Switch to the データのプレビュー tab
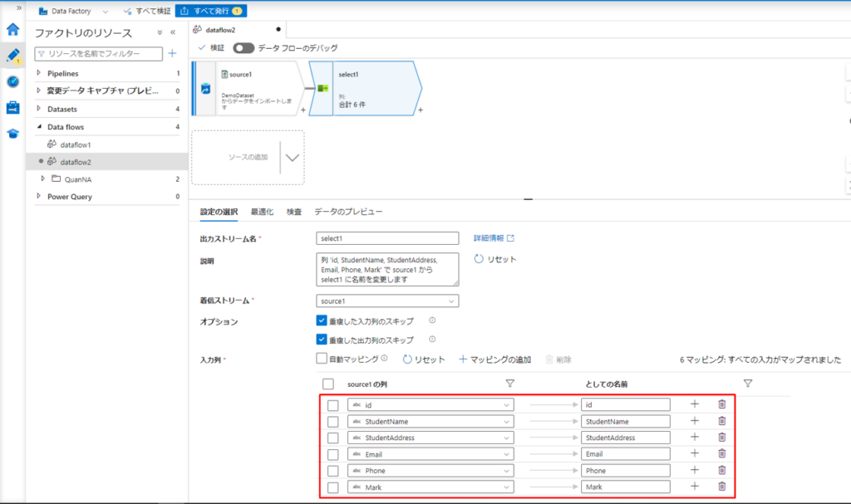Screen dimensions: 851x504 (348, 213)
